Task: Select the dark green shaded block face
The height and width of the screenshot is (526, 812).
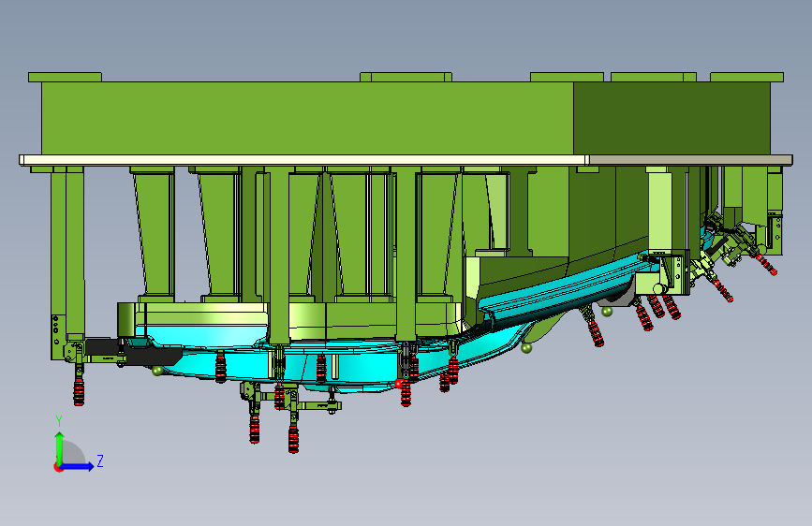Action: point(672,118)
